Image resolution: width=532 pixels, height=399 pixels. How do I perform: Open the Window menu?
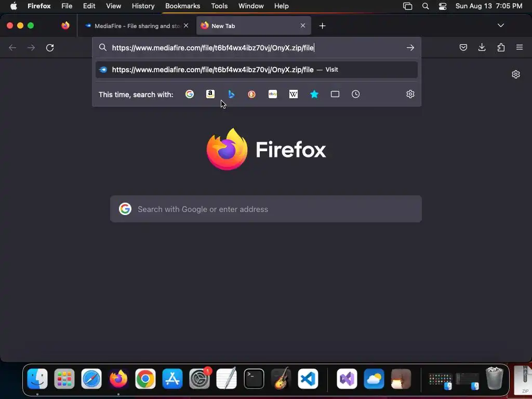click(x=251, y=6)
